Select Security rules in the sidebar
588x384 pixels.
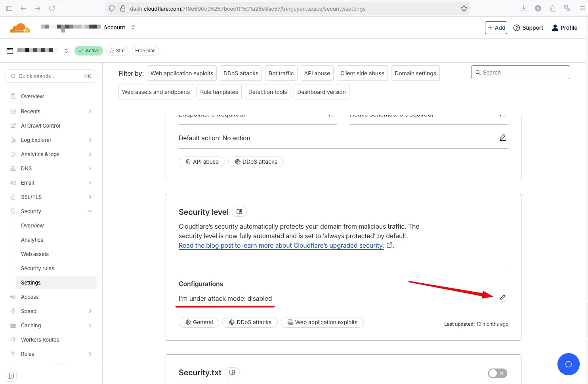coord(37,268)
